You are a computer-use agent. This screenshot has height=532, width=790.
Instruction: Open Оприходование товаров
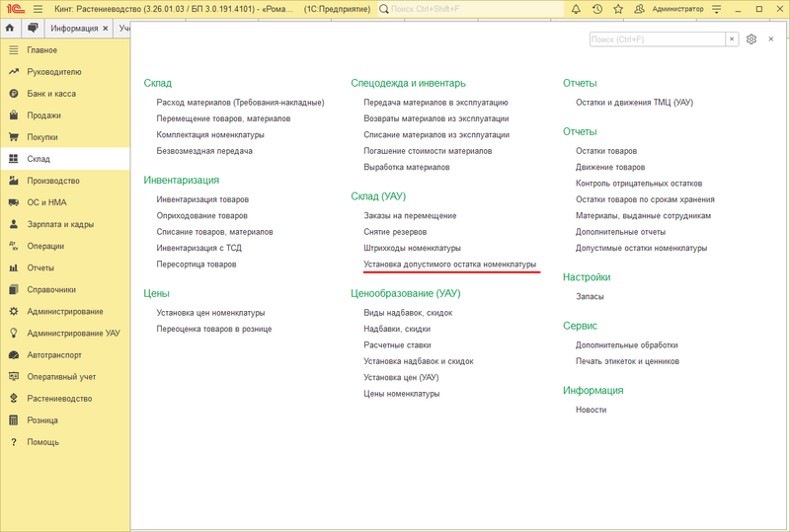point(202,215)
